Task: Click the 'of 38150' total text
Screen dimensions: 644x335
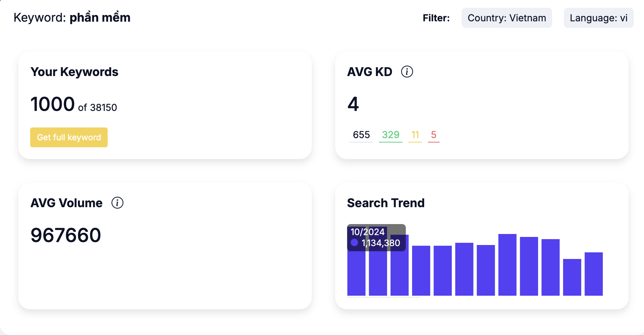Action: point(97,108)
